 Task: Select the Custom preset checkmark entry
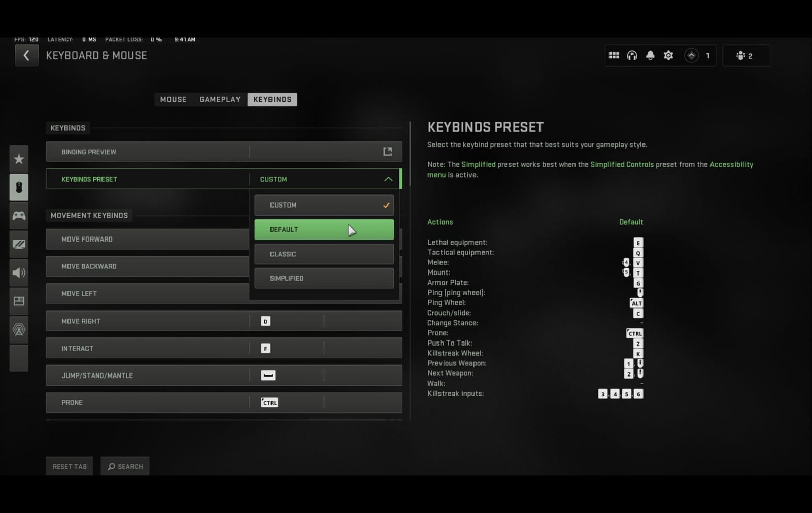click(324, 205)
